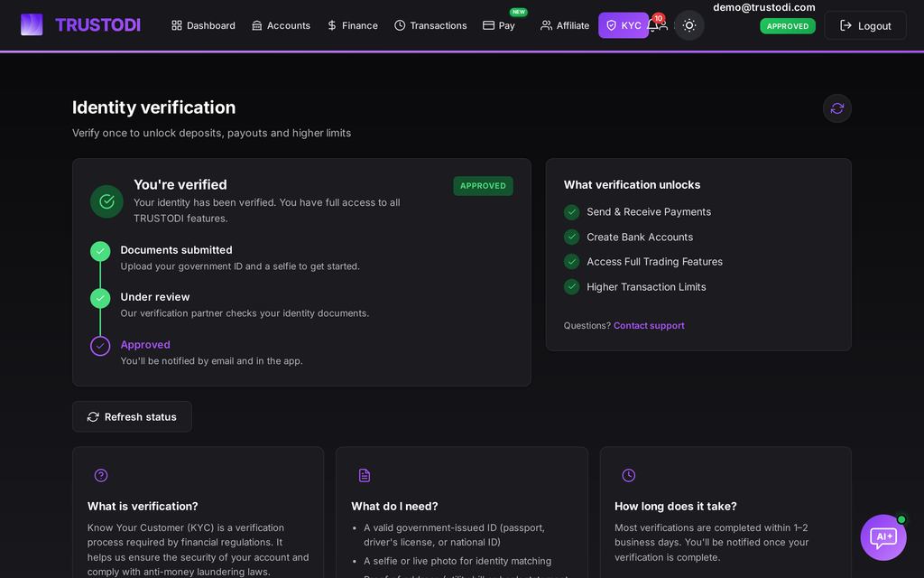Select the highlighted KYC nav button
This screenshot has height=578, width=924.
click(x=624, y=25)
